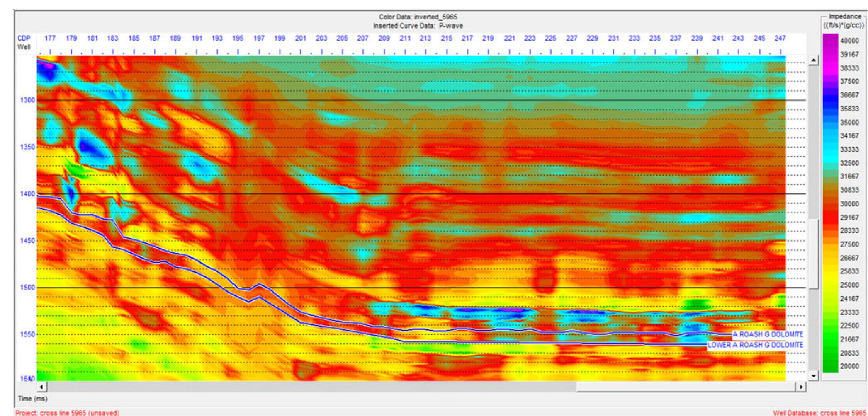Select the LOWER A ROASH G DOLOMITE label
The height and width of the screenshot is (416, 868).
point(755,345)
